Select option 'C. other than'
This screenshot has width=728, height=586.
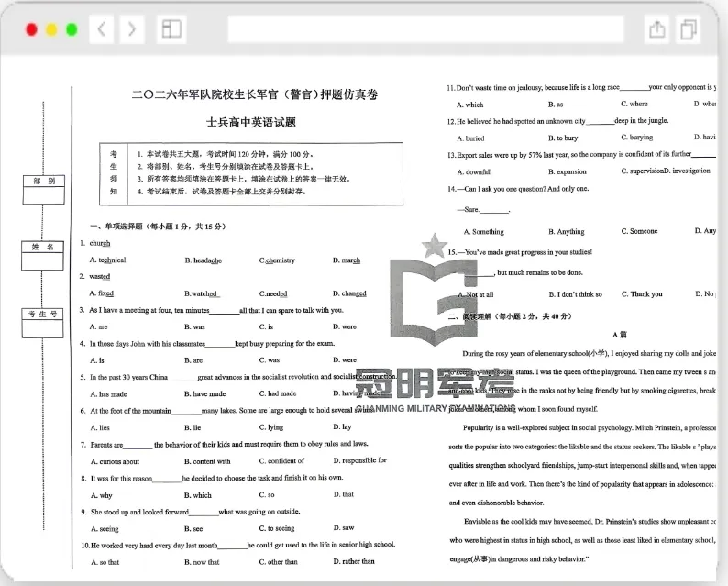278,562
